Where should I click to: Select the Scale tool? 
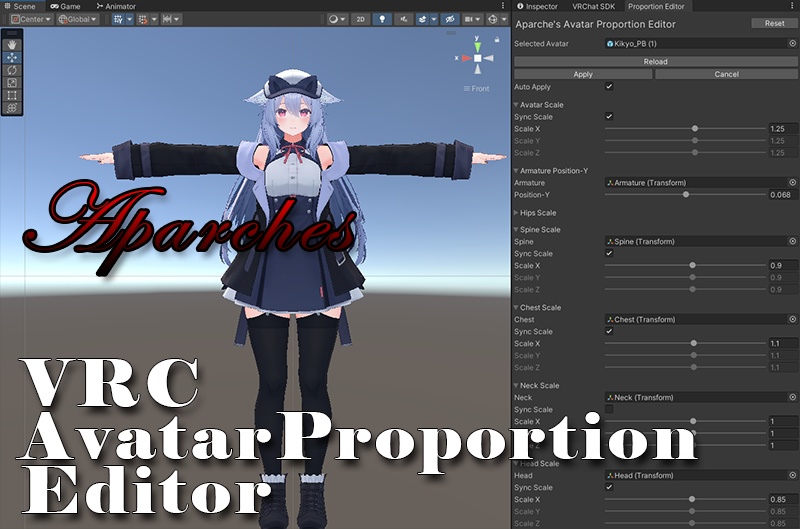pyautogui.click(x=12, y=83)
